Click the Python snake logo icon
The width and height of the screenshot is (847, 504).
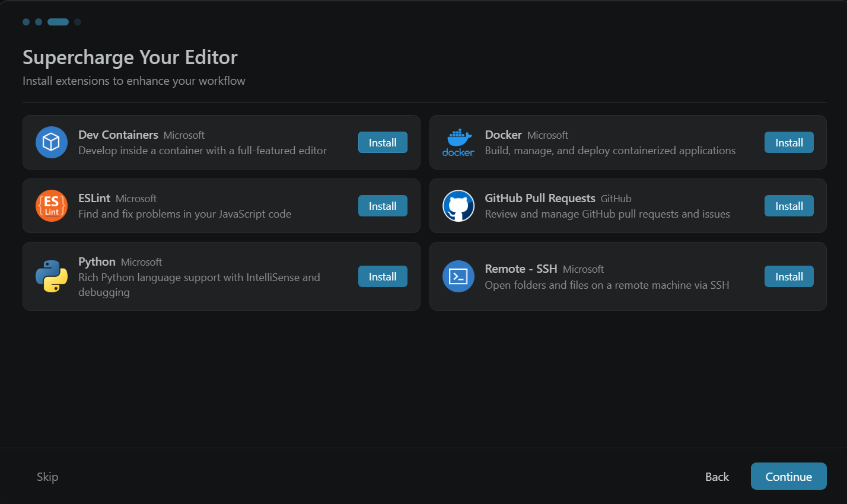51,276
